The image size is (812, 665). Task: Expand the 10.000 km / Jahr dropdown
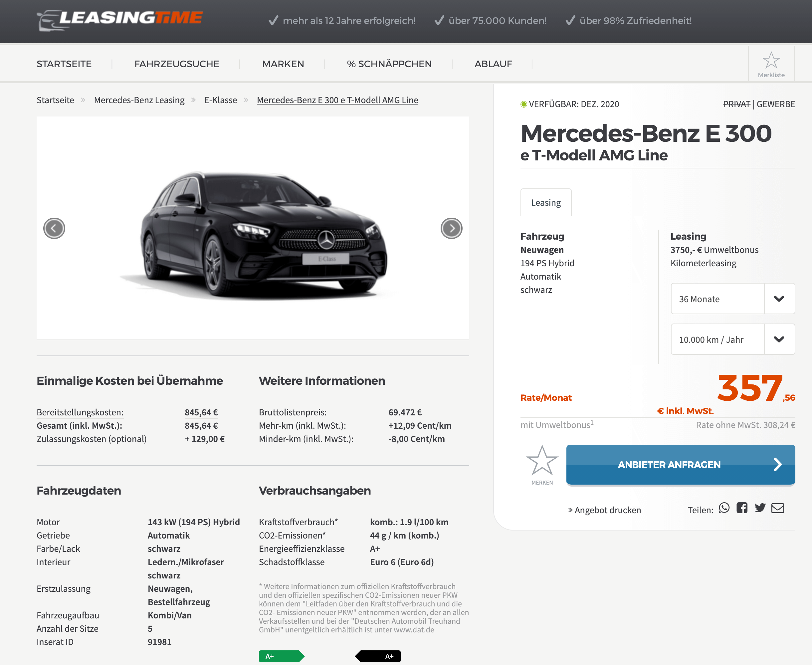click(733, 339)
